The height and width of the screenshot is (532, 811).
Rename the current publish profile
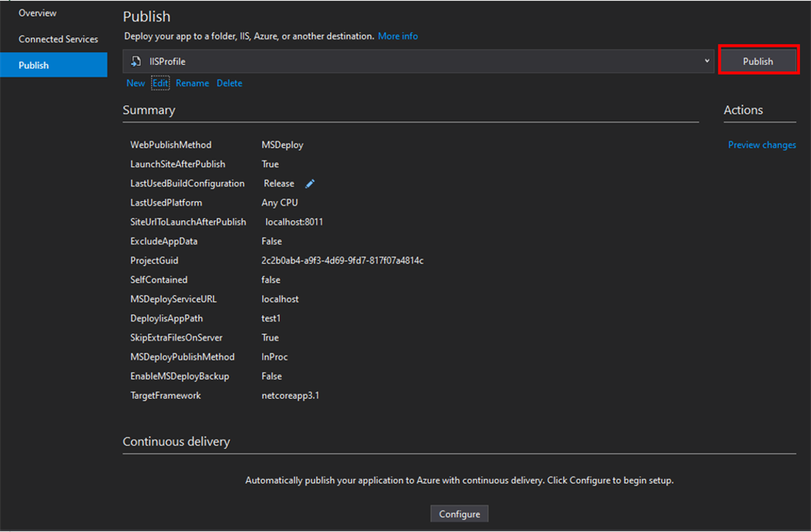click(192, 83)
